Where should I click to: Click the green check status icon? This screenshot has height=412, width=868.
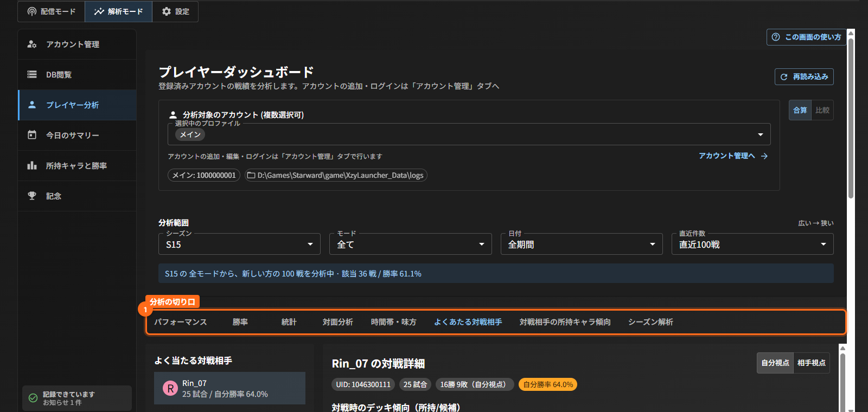point(33,398)
